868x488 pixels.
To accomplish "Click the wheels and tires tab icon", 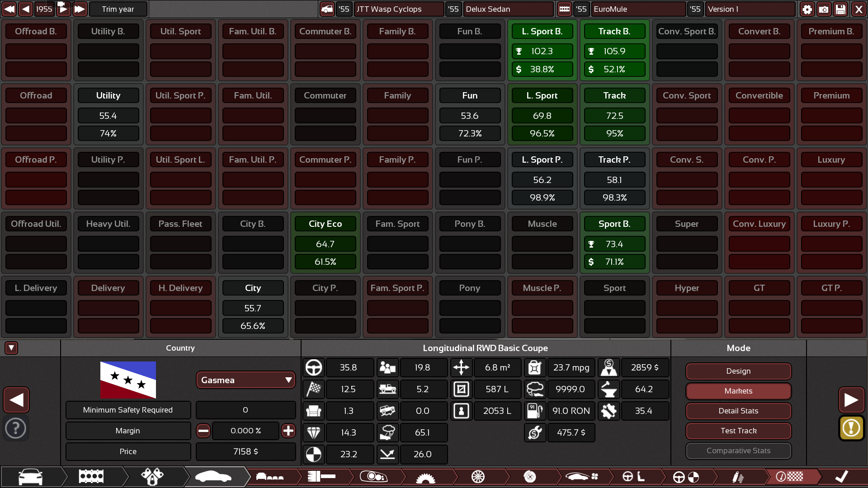I will [x=478, y=477].
